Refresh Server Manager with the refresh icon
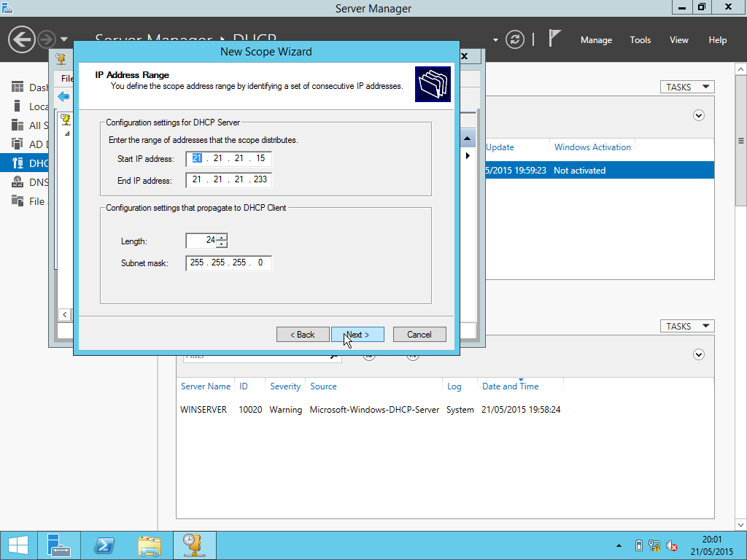 515,39
